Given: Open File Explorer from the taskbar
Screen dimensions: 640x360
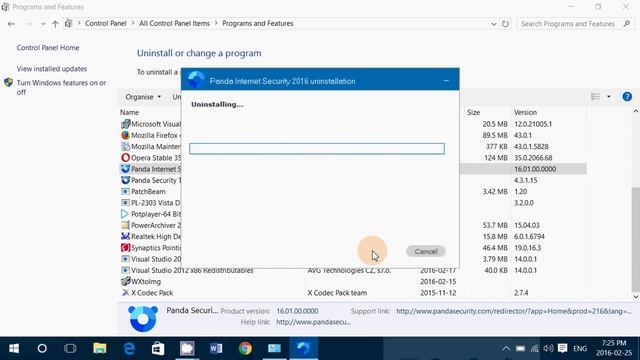Looking at the screenshot, I should (100, 348).
